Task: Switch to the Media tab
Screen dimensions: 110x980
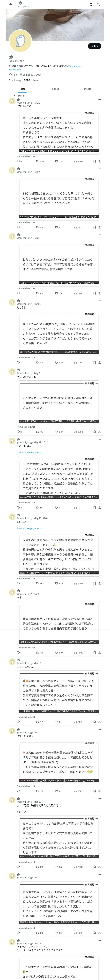Action: coord(87,89)
